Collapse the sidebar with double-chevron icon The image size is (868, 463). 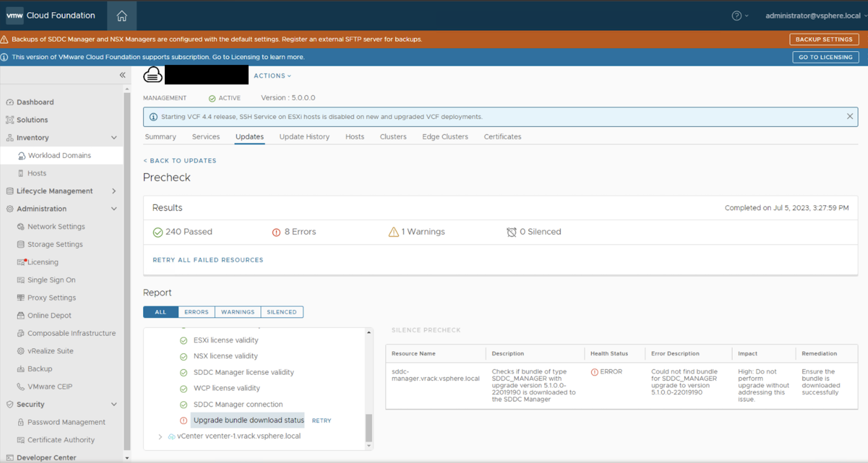(122, 75)
